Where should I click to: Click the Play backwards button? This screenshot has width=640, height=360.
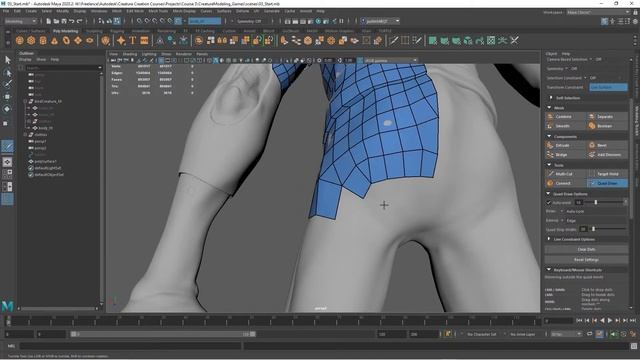602,321
